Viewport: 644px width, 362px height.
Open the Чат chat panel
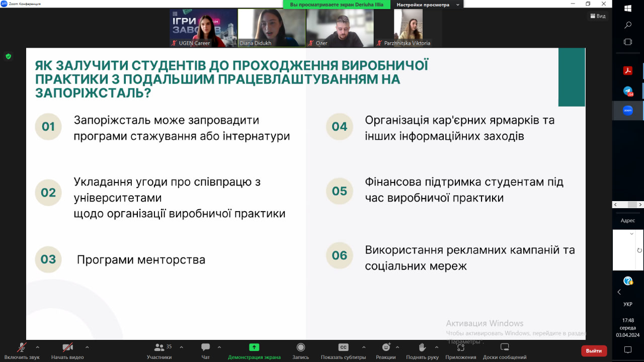pos(205,348)
